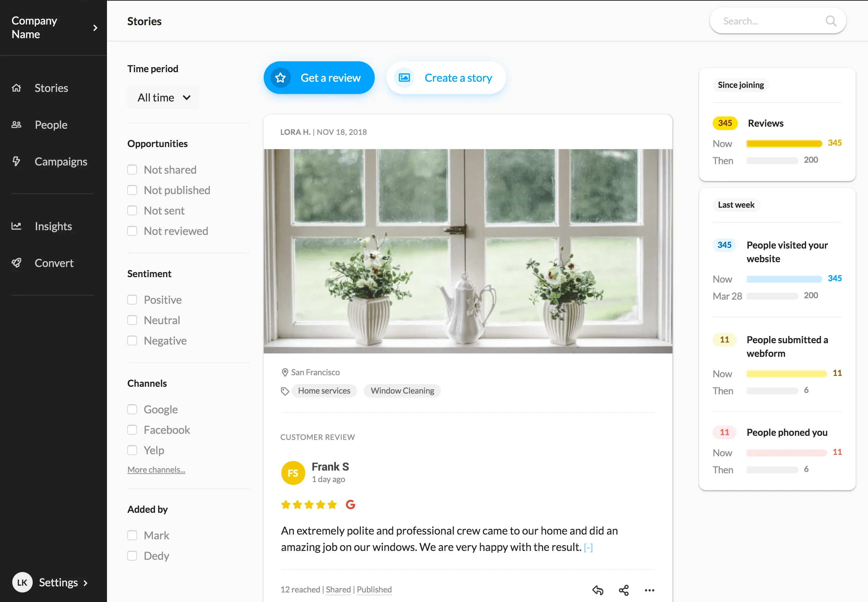Go to Stories in the sidebar
The image size is (868, 602).
51,88
